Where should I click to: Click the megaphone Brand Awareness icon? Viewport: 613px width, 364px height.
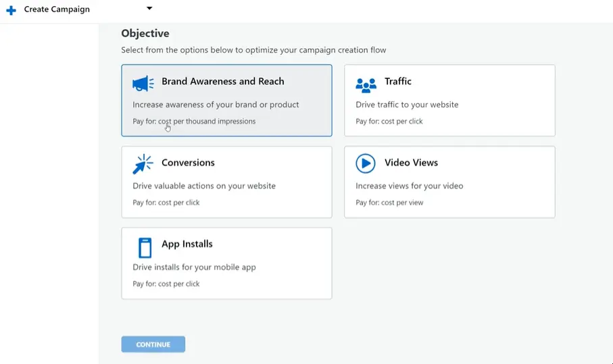pyautogui.click(x=143, y=84)
